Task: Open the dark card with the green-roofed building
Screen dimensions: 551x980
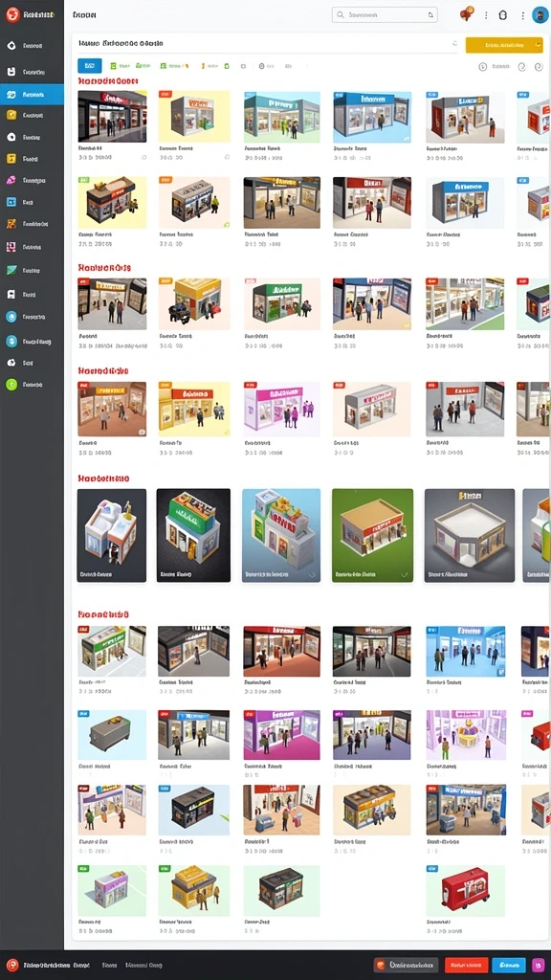Action: click(x=193, y=536)
